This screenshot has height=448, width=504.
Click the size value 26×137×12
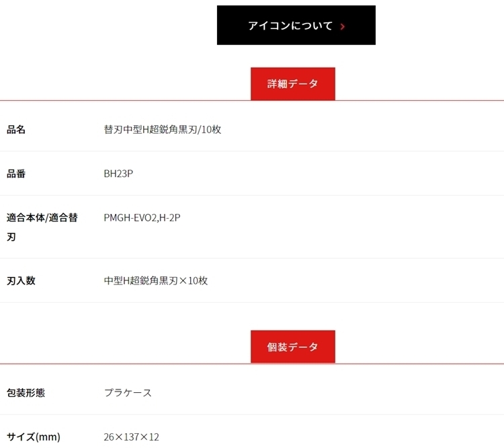point(132,437)
